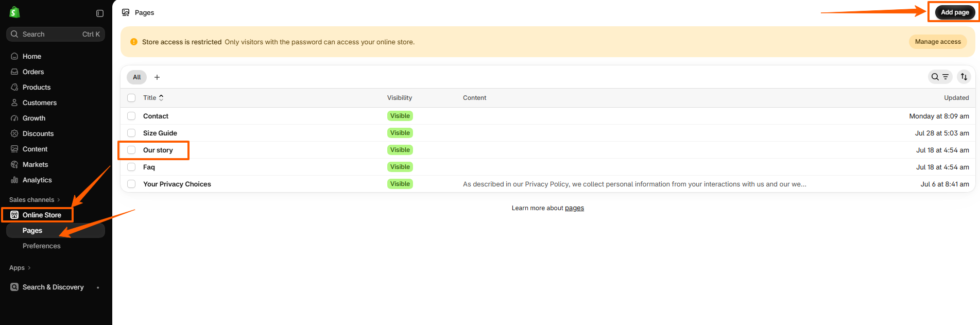Sort pages by Title column
The image size is (980, 325).
click(x=153, y=98)
